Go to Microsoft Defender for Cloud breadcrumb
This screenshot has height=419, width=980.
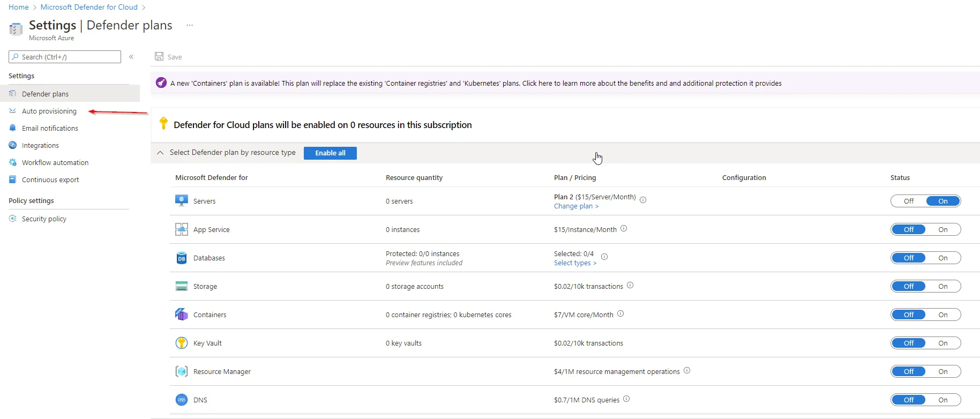pyautogui.click(x=89, y=7)
